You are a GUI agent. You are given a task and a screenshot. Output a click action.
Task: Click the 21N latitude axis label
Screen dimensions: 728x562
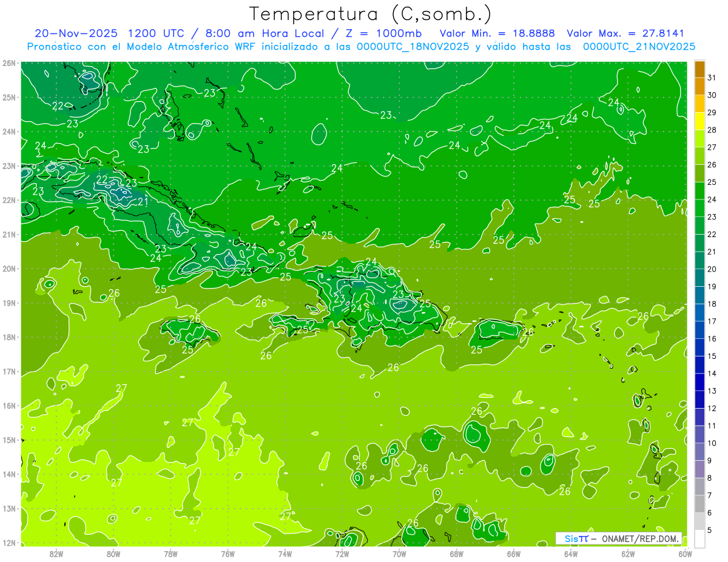pyautogui.click(x=9, y=235)
